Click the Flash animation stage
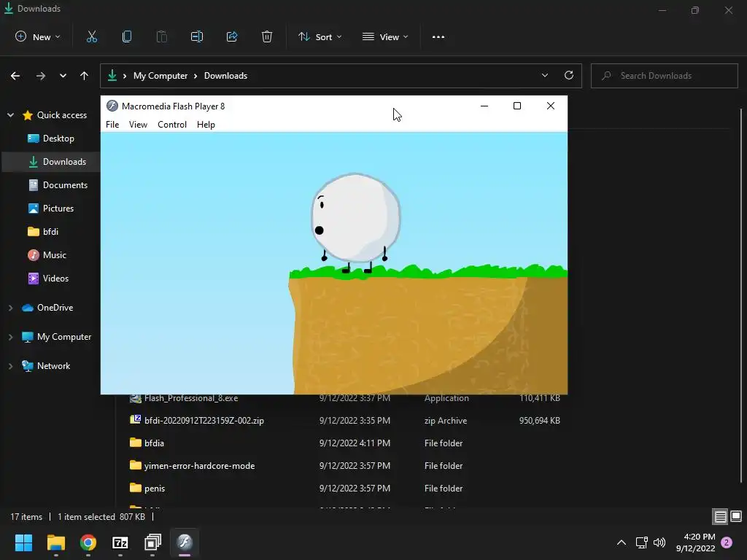747x560 pixels. click(334, 262)
